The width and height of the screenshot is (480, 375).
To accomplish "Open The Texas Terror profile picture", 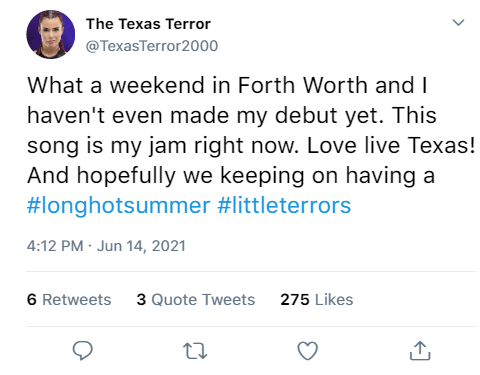I will pyautogui.click(x=51, y=34).
